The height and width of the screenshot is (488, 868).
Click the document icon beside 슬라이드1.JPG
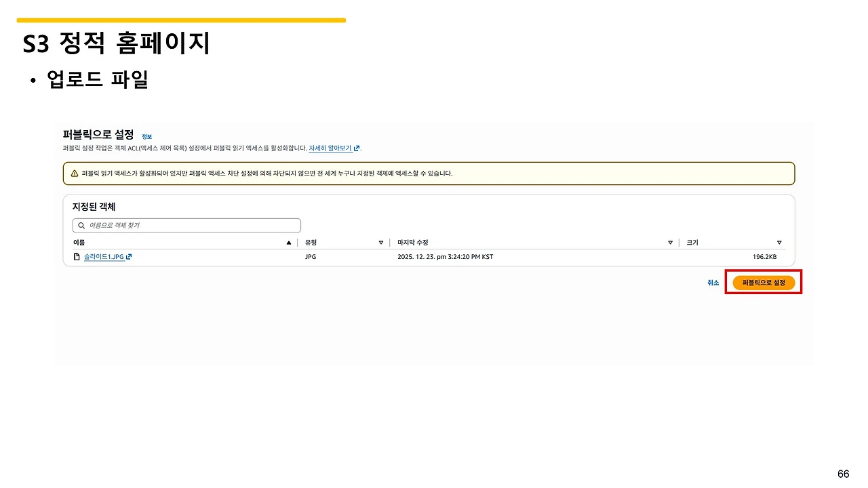coord(76,256)
